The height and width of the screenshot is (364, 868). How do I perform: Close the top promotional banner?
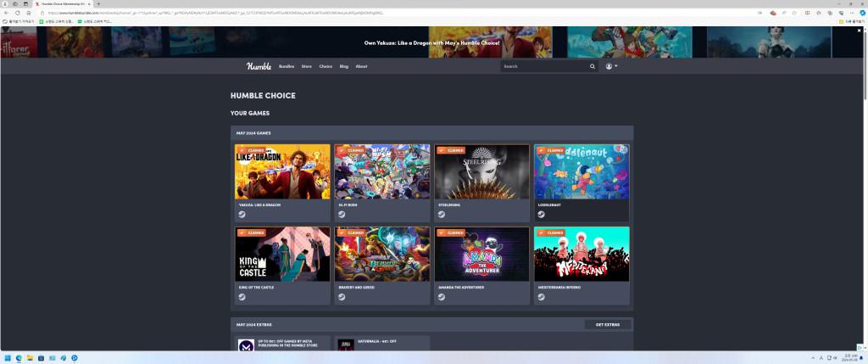click(x=859, y=31)
